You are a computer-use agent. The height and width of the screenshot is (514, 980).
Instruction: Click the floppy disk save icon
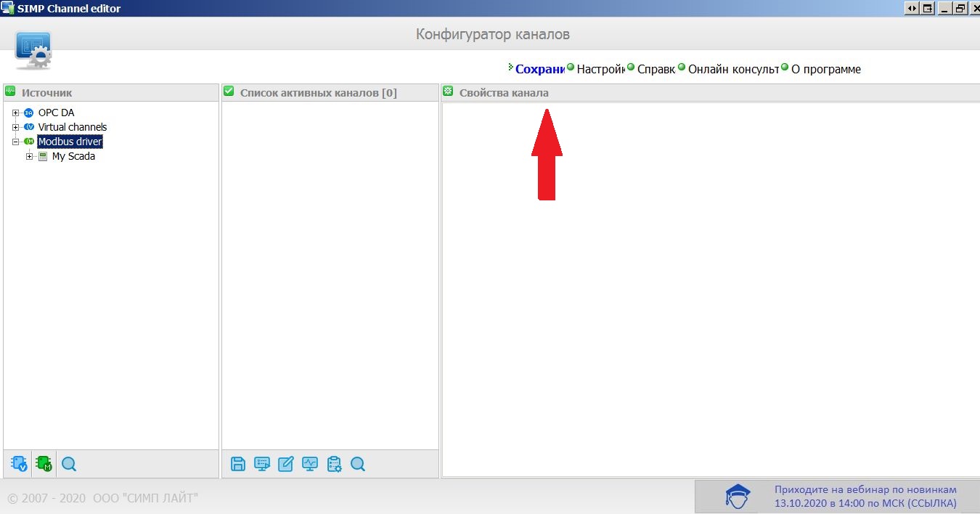click(x=238, y=463)
